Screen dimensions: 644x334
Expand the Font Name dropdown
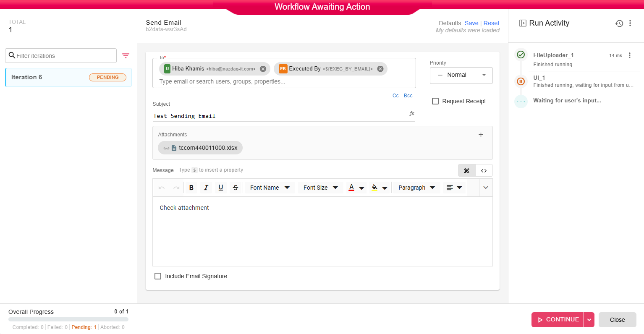[270, 188]
